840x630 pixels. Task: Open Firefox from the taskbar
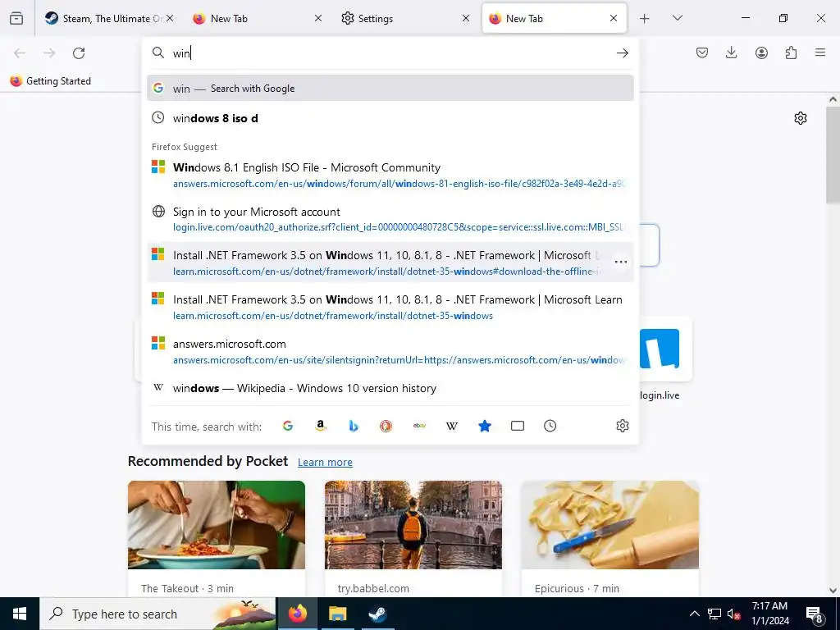click(x=297, y=614)
